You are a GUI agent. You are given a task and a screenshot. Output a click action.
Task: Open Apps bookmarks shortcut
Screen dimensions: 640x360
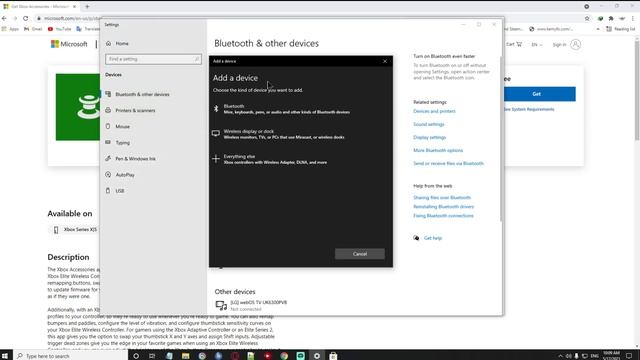[x=11, y=29]
